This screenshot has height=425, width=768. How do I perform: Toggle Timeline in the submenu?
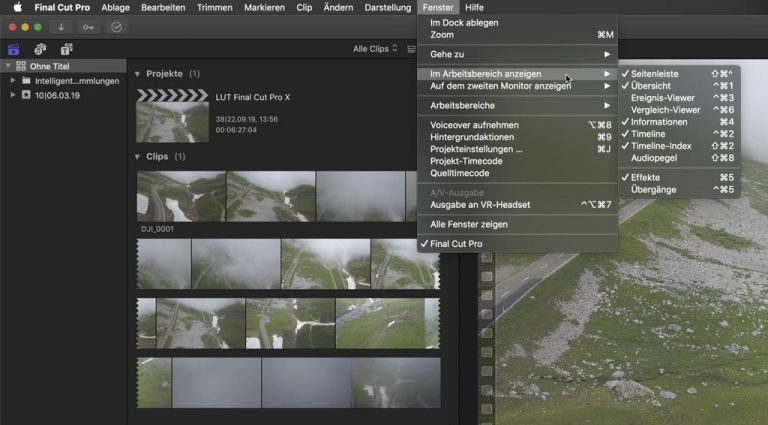[679, 134]
